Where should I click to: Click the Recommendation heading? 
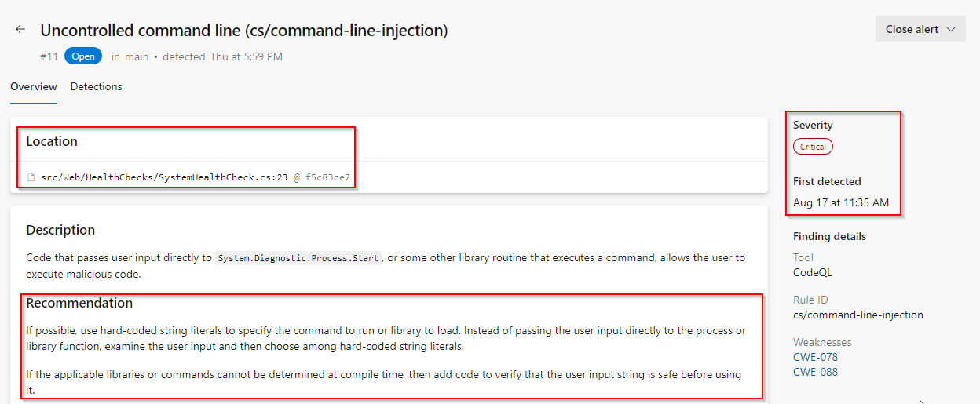[x=79, y=303]
